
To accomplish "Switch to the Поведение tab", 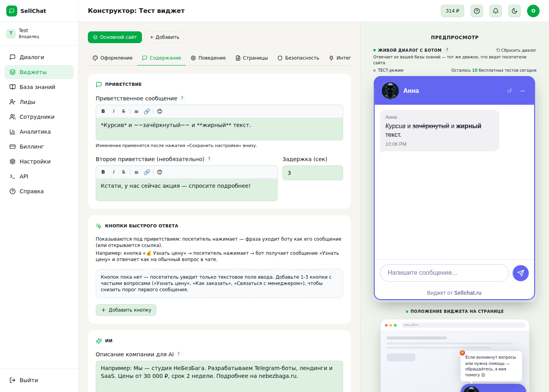I will [x=208, y=58].
